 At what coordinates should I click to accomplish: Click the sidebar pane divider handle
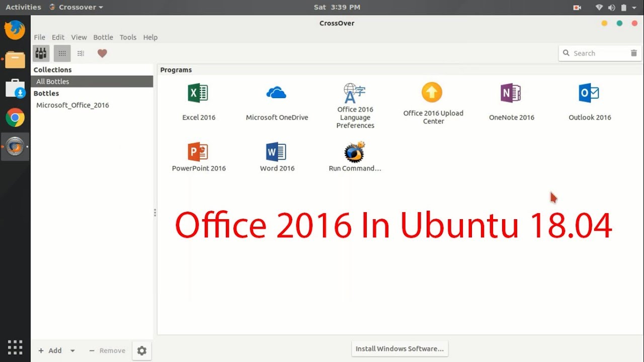click(155, 213)
